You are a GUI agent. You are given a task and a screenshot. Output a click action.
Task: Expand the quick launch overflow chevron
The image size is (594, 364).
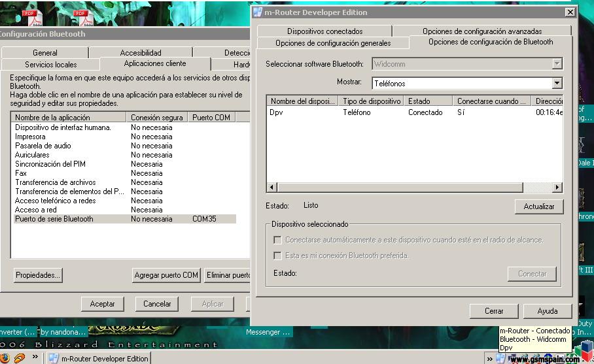[35, 357]
